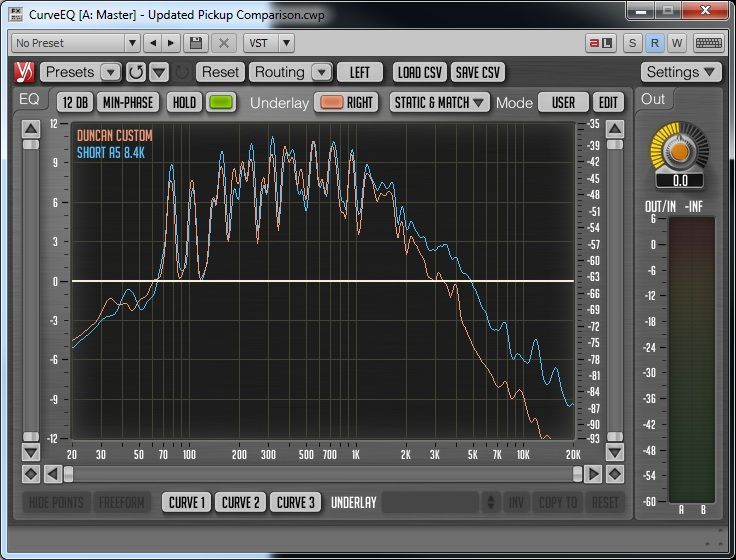Save preset with the floppy disk icon

pyautogui.click(x=196, y=43)
